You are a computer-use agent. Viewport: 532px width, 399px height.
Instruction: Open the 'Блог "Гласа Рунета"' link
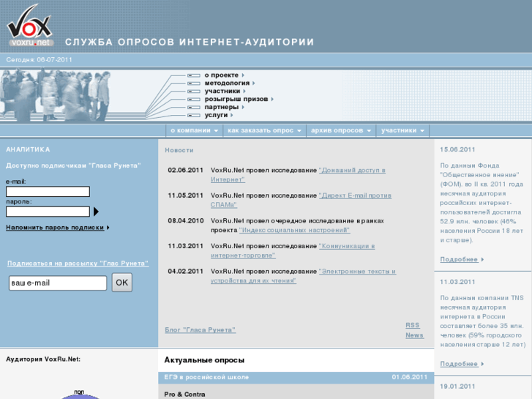201,330
